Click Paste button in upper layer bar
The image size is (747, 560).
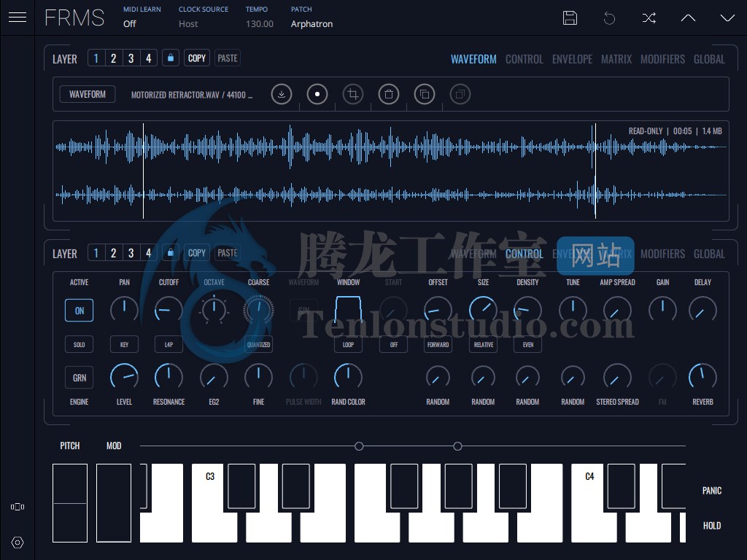[228, 58]
